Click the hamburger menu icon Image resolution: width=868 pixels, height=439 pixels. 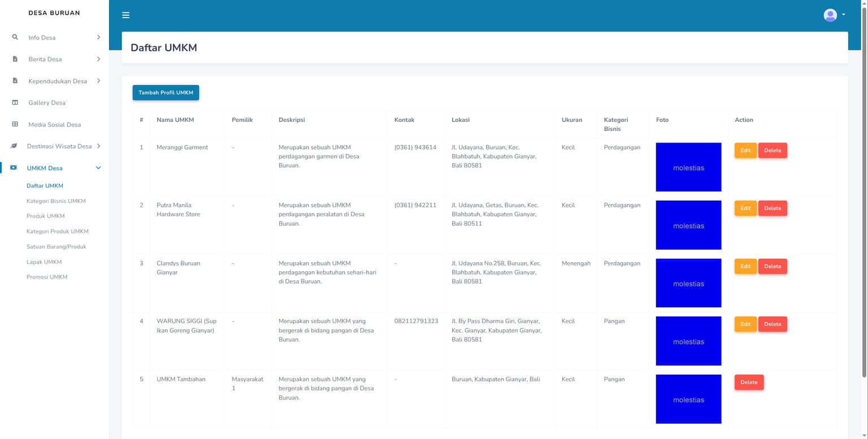coord(125,15)
